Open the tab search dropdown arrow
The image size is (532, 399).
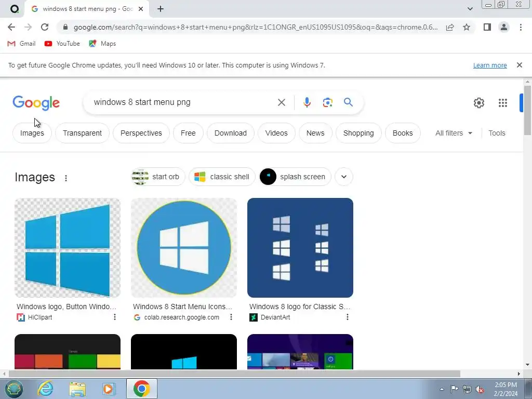click(470, 9)
